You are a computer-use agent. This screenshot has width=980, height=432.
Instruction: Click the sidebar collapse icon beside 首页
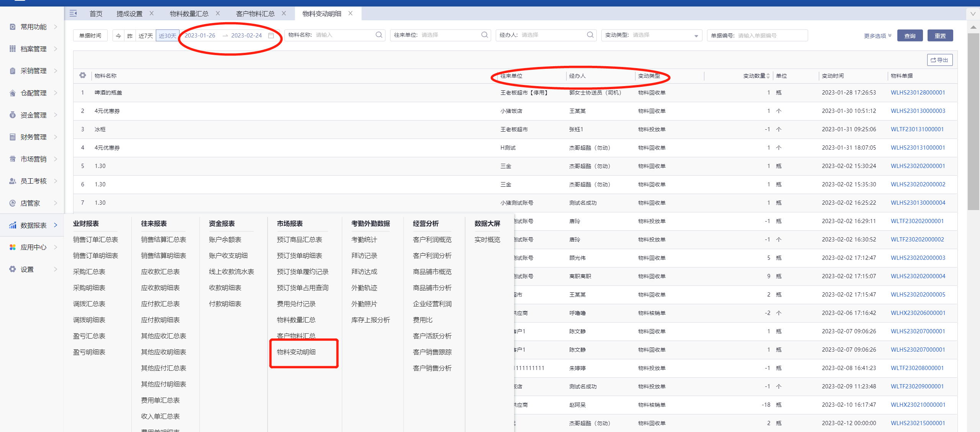point(73,13)
